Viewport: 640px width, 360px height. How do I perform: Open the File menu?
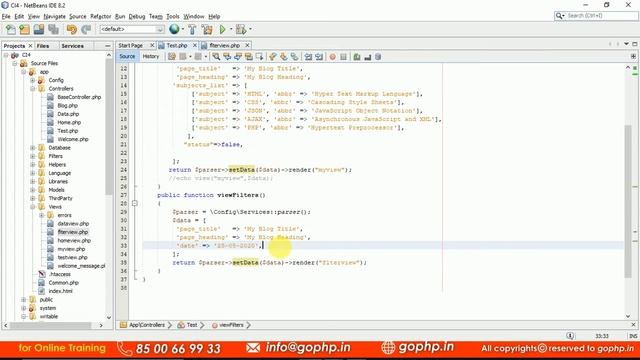[6, 16]
